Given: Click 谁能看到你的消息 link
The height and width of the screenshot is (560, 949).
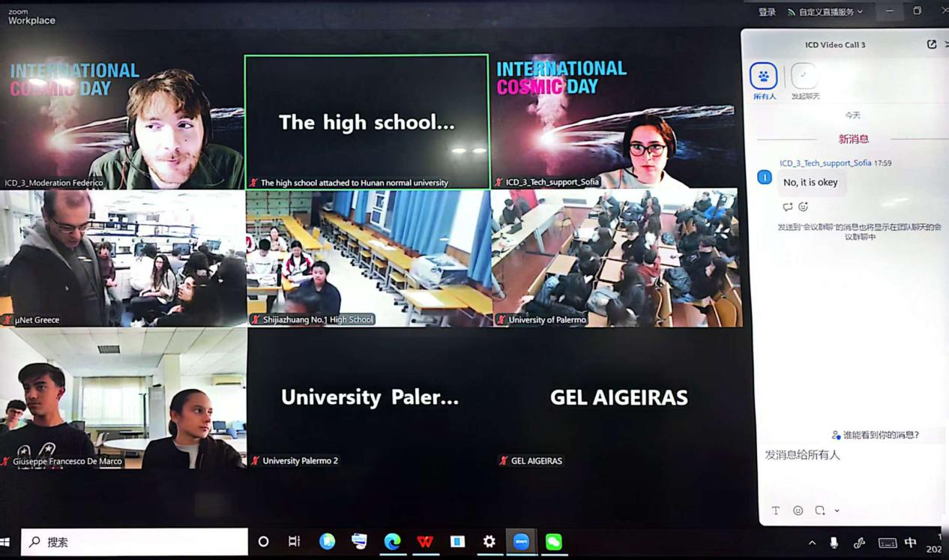Looking at the screenshot, I should [x=876, y=435].
